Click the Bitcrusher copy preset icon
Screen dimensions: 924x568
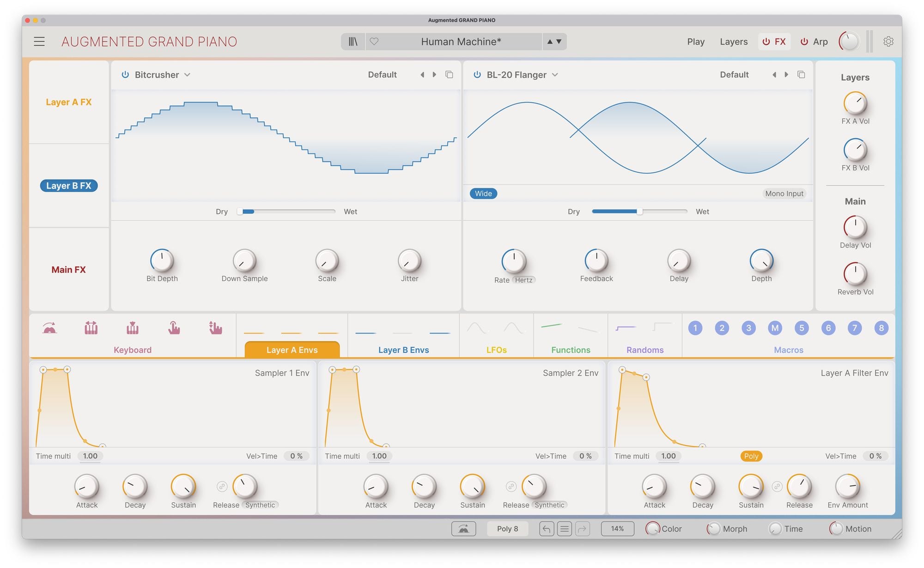[449, 75]
